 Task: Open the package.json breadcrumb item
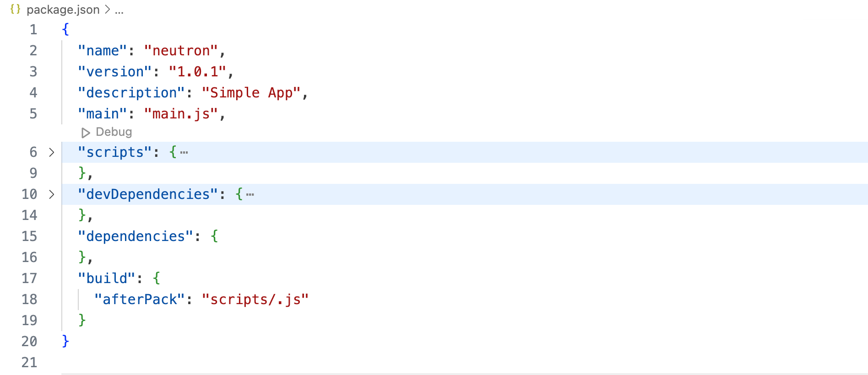click(x=63, y=10)
